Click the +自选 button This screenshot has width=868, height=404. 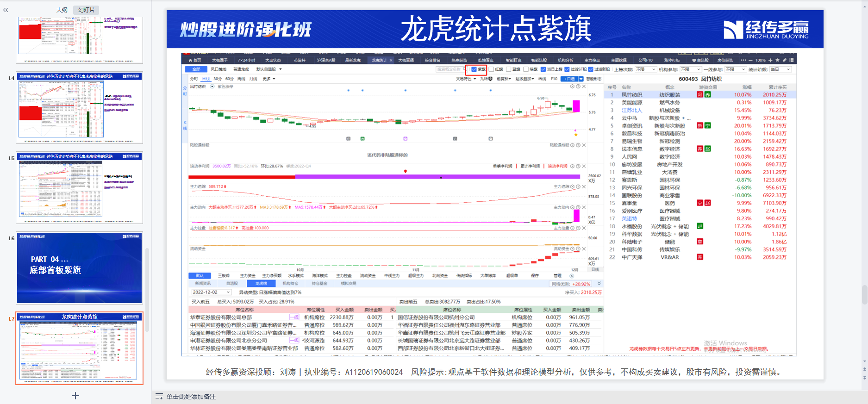(569, 79)
